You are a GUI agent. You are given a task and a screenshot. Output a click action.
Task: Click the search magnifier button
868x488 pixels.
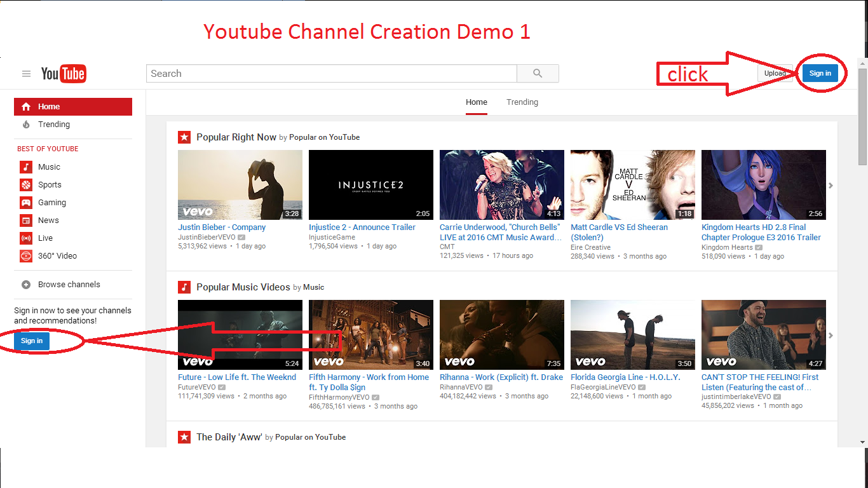[538, 74]
